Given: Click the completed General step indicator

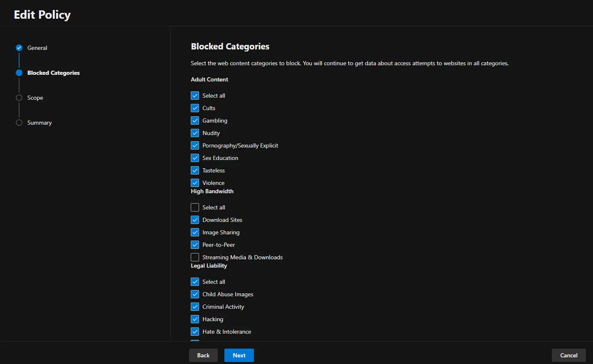Looking at the screenshot, I should [x=19, y=47].
